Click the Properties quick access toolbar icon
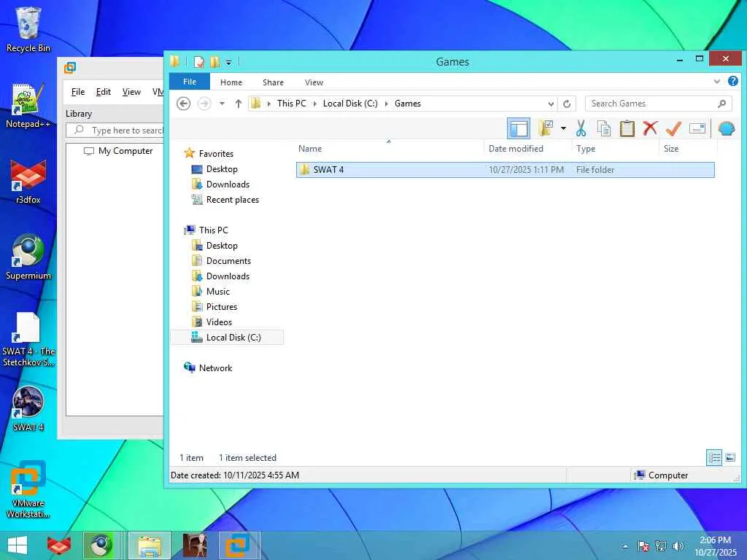Image resolution: width=747 pixels, height=560 pixels. (x=198, y=62)
